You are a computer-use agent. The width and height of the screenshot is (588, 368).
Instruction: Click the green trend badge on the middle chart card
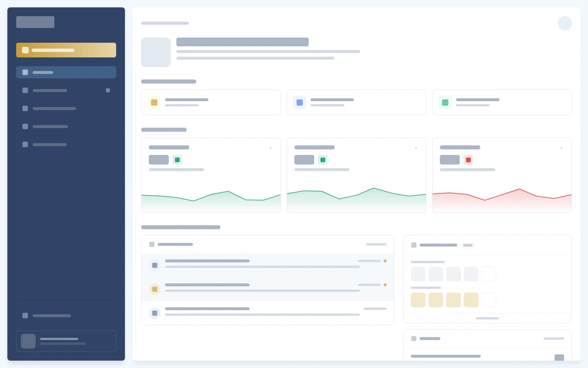[x=323, y=160]
